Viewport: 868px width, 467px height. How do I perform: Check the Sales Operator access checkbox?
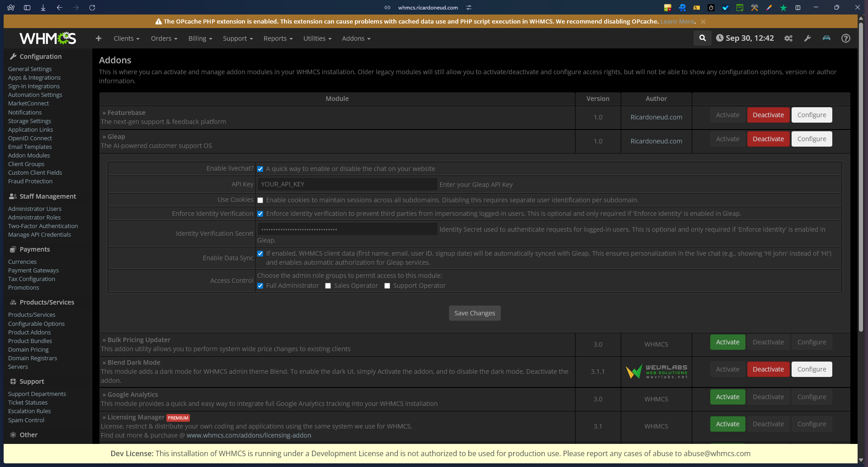coord(328,286)
